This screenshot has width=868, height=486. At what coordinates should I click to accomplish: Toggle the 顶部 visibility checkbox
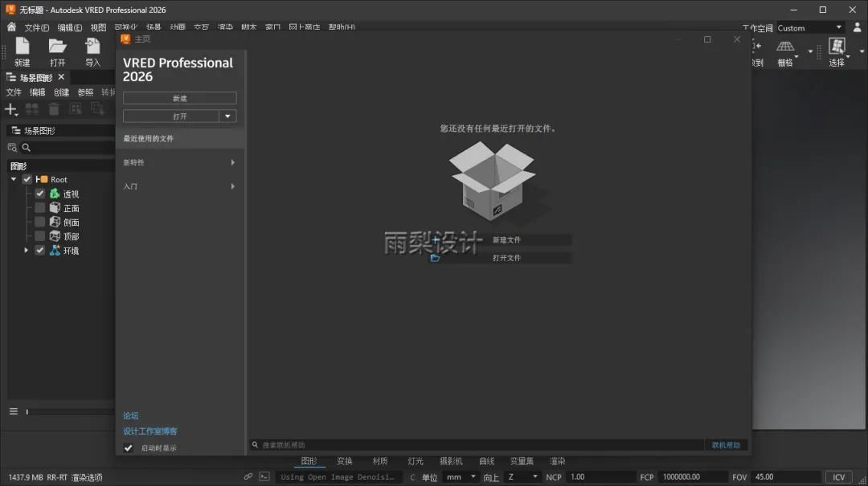click(40, 236)
